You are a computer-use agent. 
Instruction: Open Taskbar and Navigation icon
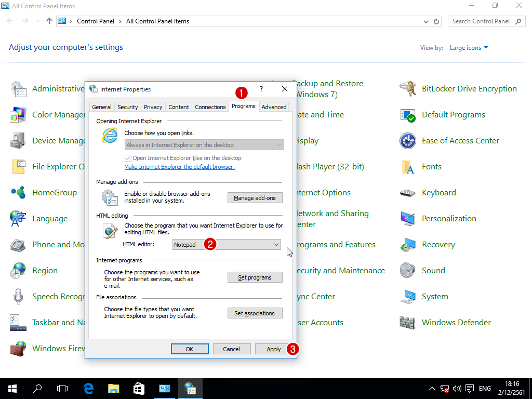click(18, 322)
